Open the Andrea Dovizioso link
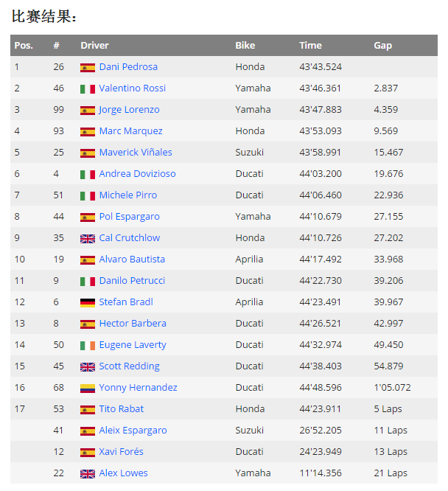The width and height of the screenshot is (448, 491). [136, 174]
